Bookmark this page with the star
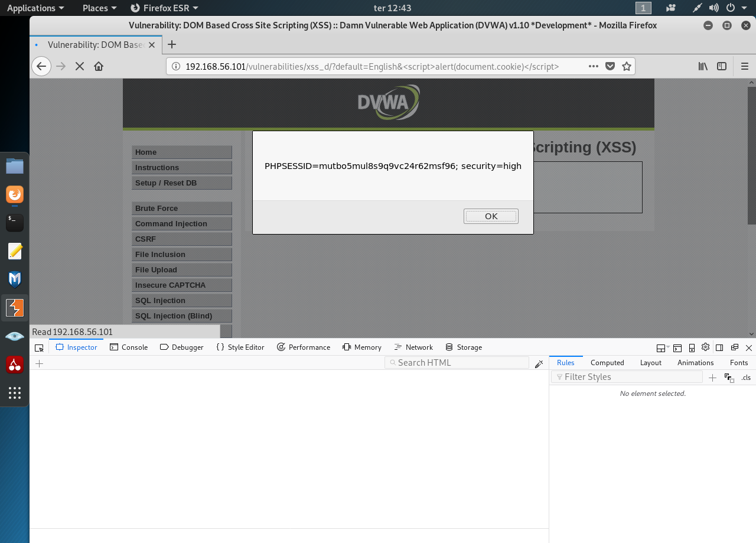 [627, 66]
